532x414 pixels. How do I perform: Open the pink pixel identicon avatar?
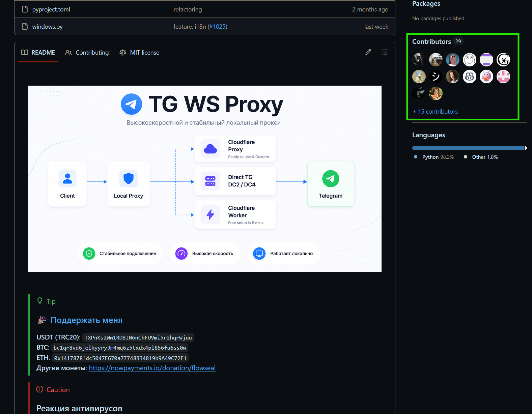503,77
